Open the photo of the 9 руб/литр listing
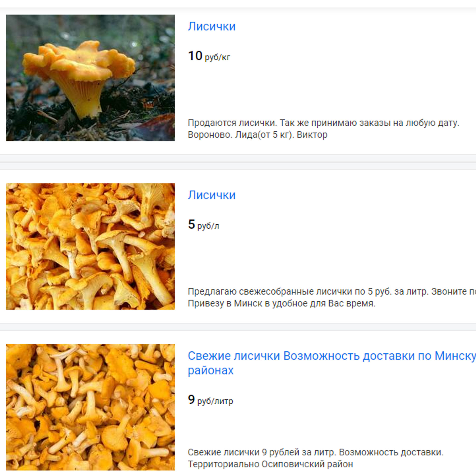Screen dimensions: 476x475 click(90, 407)
